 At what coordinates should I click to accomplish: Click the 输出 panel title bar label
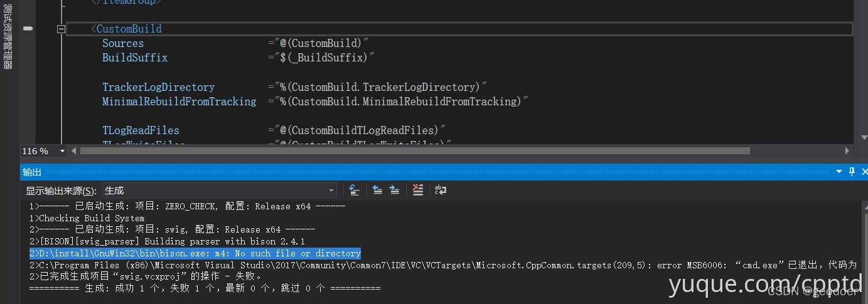(32, 172)
